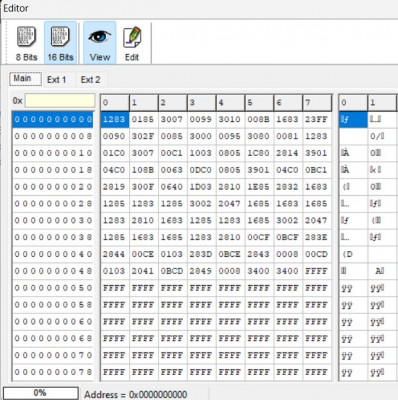Select hex cell 1C80
The height and width of the screenshot is (400, 398).
tap(260, 153)
